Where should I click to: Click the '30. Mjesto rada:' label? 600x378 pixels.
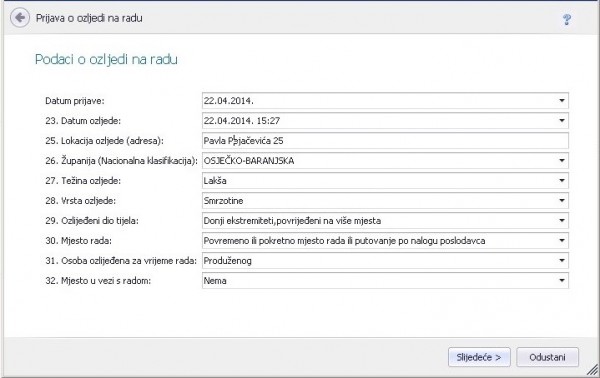[78, 241]
